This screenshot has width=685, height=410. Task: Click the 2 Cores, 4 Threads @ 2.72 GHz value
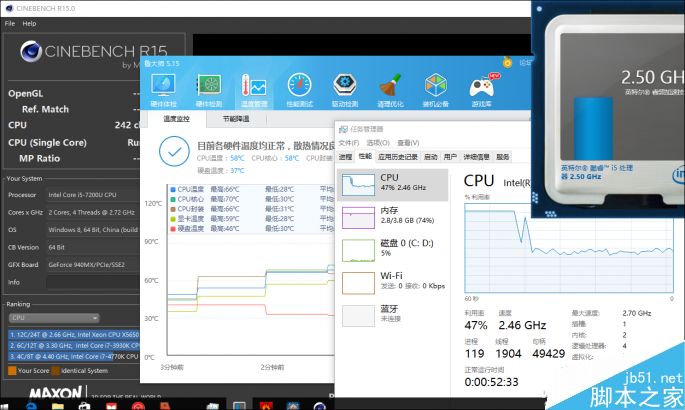click(91, 212)
